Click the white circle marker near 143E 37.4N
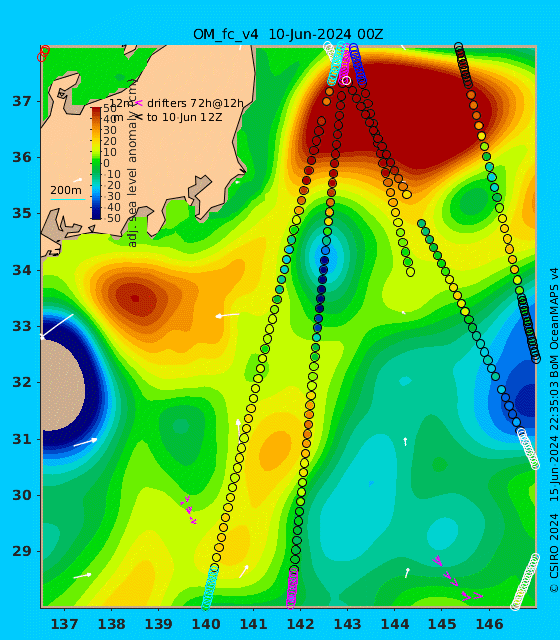The height and width of the screenshot is (640, 560). (x=346, y=80)
